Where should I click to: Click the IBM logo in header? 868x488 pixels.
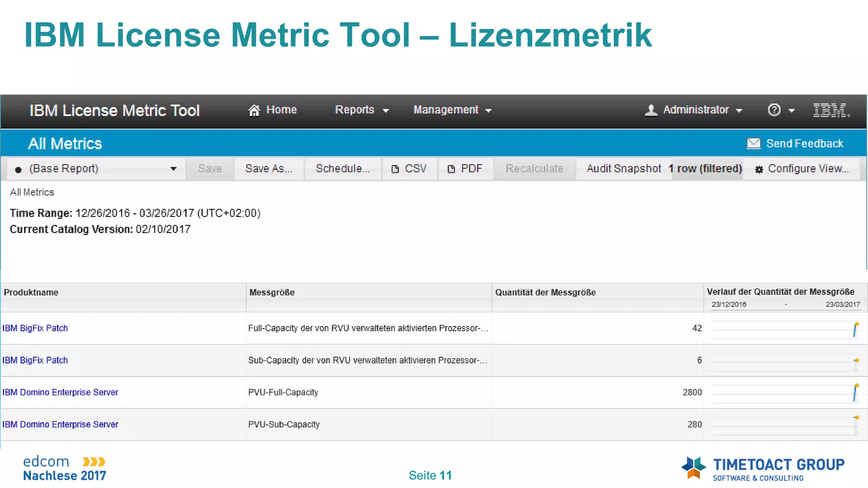coord(831,110)
